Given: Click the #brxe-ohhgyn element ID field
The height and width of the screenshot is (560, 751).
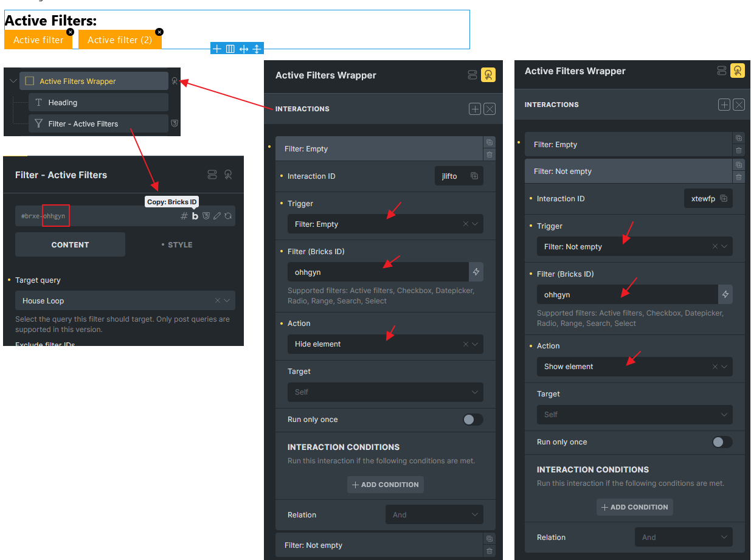Looking at the screenshot, I should [x=91, y=216].
